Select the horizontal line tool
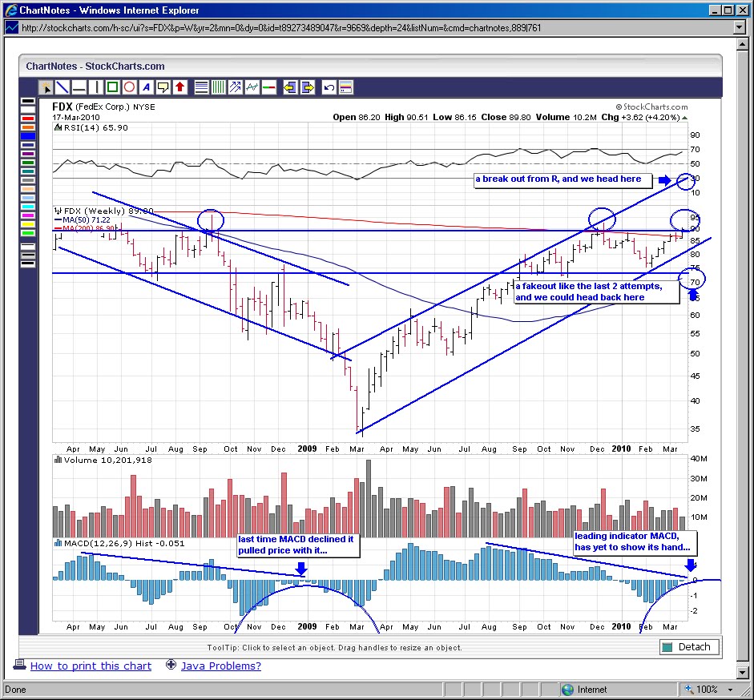The height and width of the screenshot is (700, 754). (79, 87)
